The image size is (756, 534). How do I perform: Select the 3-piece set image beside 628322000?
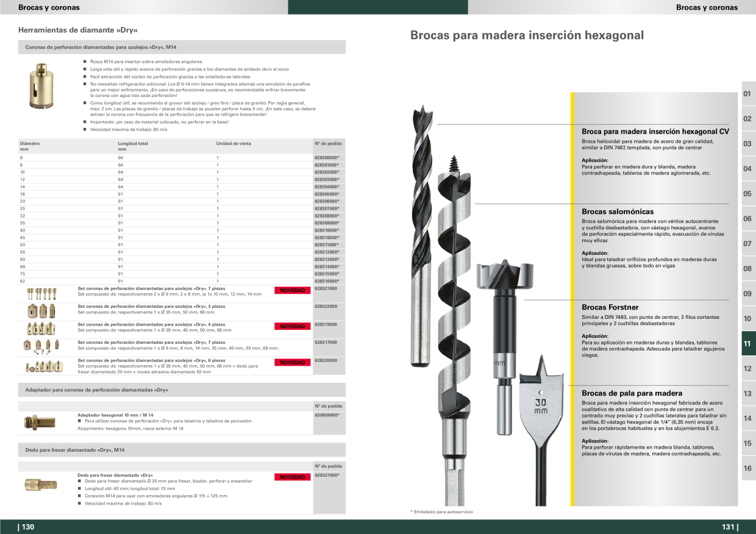(40, 311)
